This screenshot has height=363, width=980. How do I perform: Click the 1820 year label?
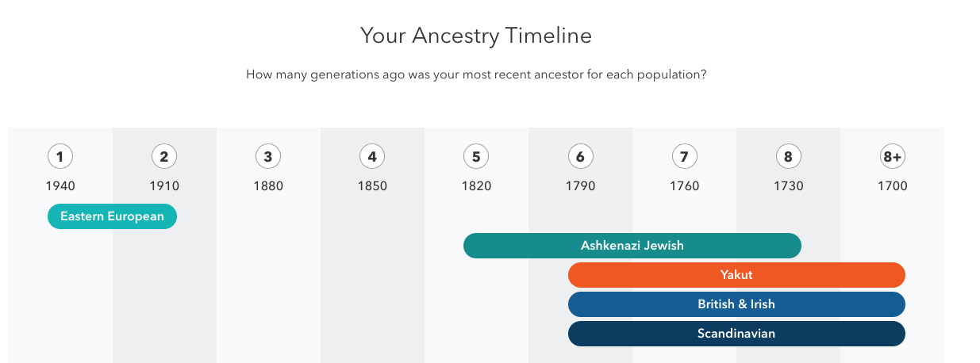coord(476,186)
